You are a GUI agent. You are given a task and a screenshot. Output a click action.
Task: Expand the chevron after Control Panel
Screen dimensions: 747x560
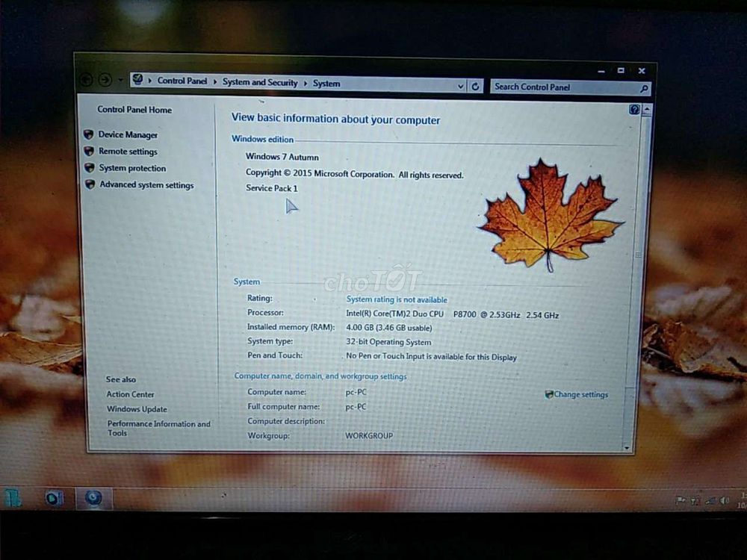coord(215,82)
